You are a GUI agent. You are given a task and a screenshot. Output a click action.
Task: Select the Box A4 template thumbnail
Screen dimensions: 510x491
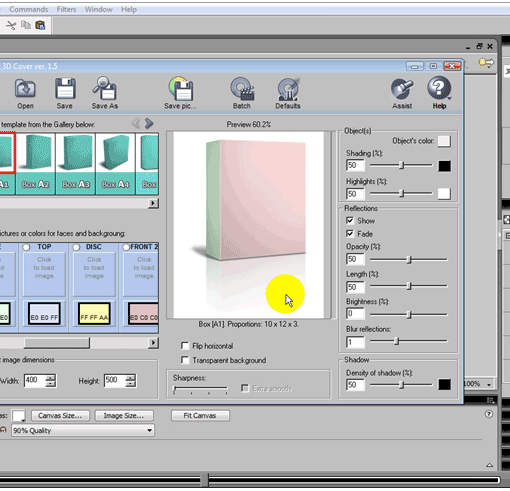116,163
